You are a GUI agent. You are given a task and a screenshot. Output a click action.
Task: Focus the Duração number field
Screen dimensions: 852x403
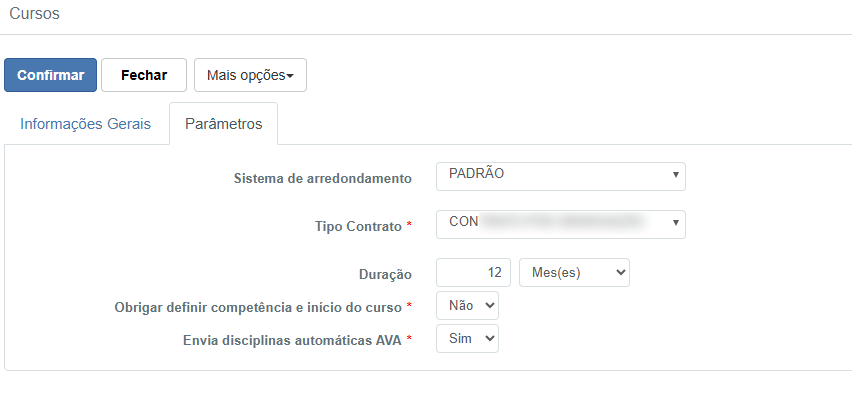(474, 272)
